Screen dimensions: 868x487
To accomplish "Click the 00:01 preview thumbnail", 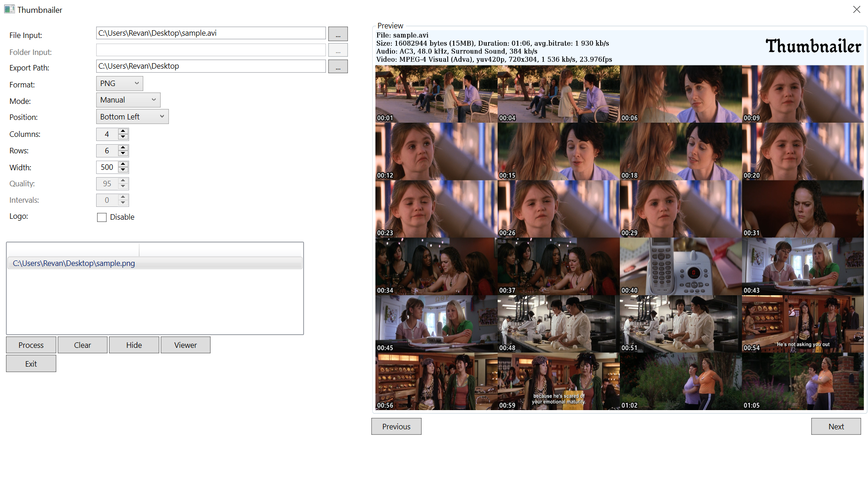I will (x=436, y=94).
